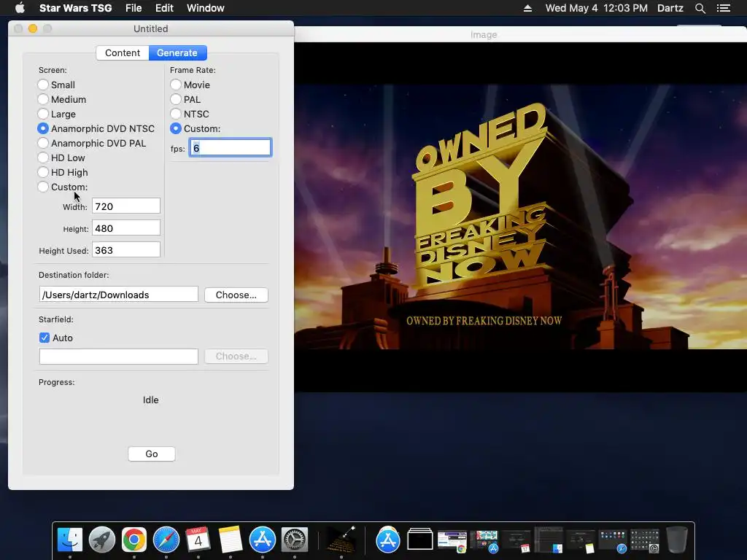Click the Width field showing 720

(x=126, y=206)
